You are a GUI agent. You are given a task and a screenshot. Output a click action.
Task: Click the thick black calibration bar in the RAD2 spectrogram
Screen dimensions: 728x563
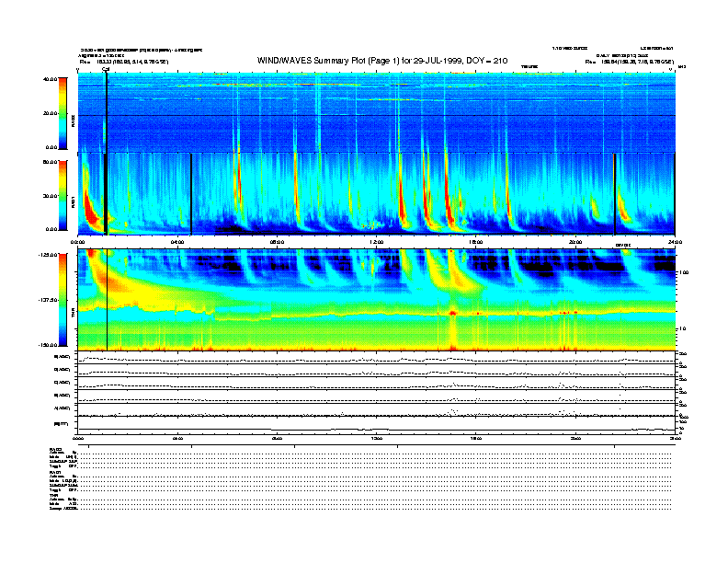tap(107, 113)
